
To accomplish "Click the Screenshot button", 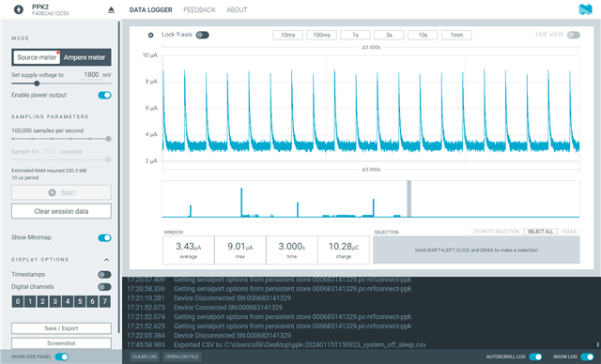I will [x=61, y=343].
